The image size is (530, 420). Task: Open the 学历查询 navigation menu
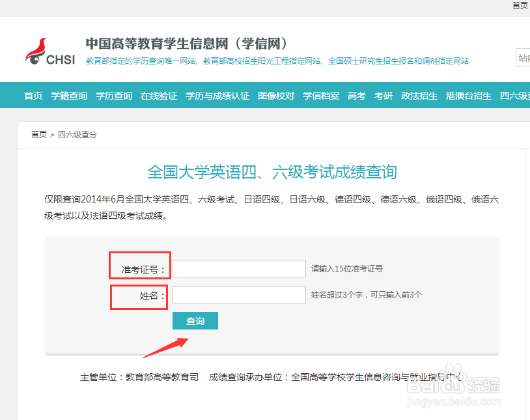coord(114,95)
